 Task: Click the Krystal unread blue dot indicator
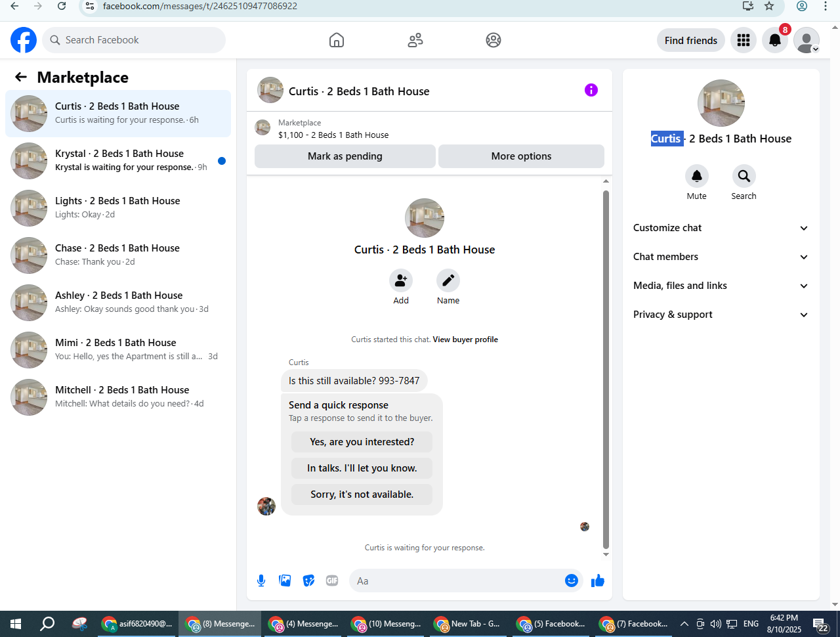tap(222, 161)
